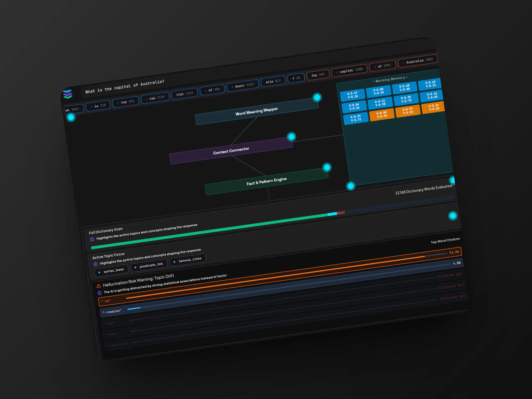
Task: Select the orange 'of 1001' output token
Action: point(383,66)
